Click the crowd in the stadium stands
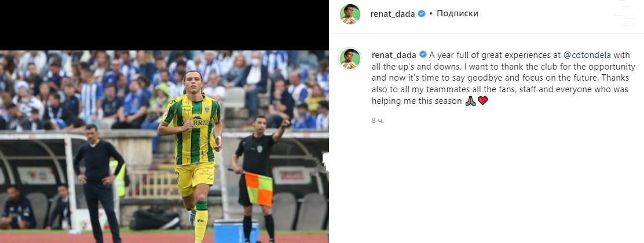This screenshot has width=644, height=243. point(164,88)
